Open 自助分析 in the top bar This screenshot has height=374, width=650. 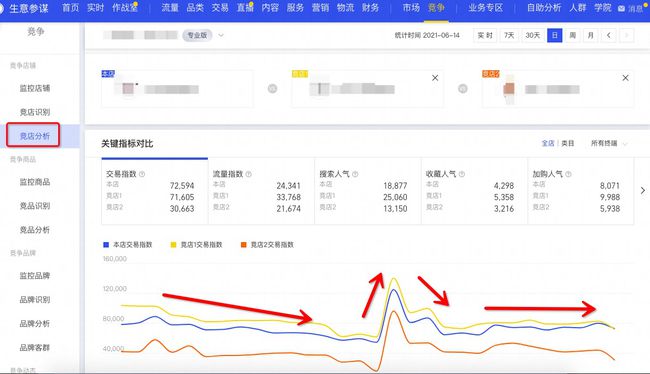544,8
